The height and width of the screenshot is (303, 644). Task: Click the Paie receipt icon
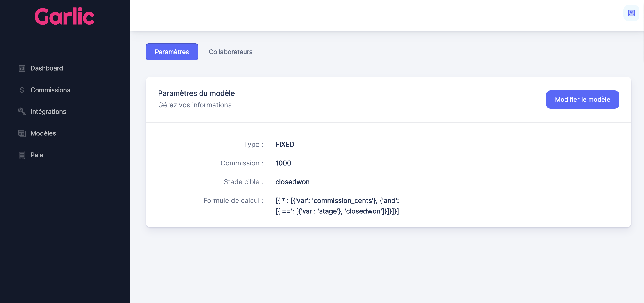click(22, 155)
